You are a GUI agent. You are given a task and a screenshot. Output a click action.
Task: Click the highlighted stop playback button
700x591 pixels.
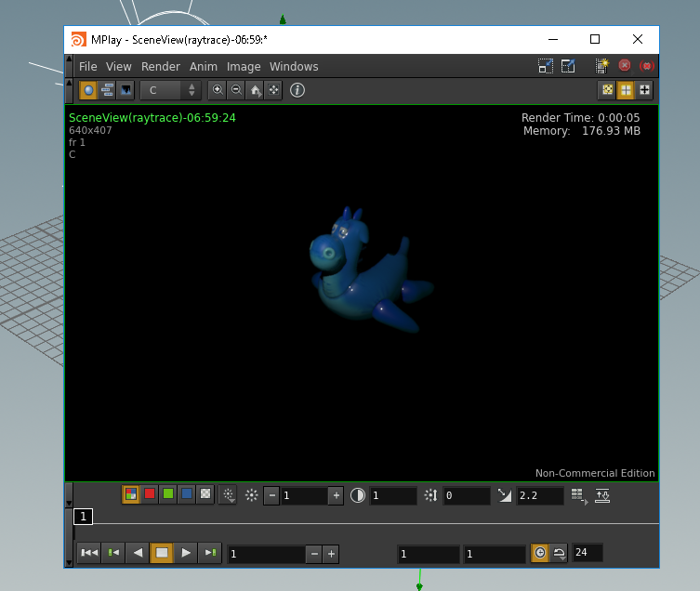162,553
